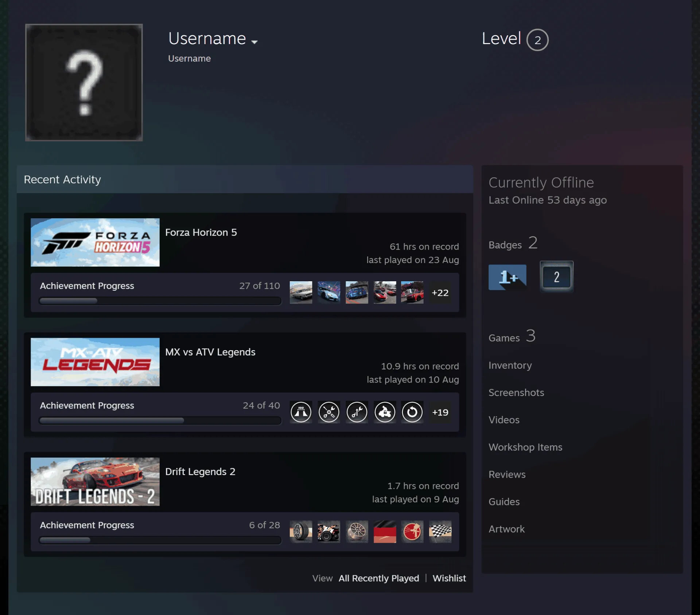Open Drift Legends 2 banner image

pyautogui.click(x=95, y=481)
